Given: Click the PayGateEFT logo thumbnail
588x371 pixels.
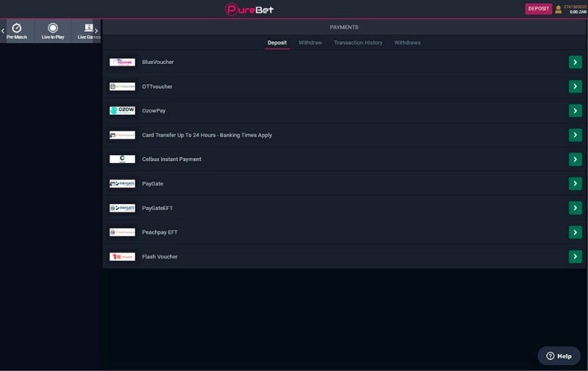Looking at the screenshot, I should 122,208.
